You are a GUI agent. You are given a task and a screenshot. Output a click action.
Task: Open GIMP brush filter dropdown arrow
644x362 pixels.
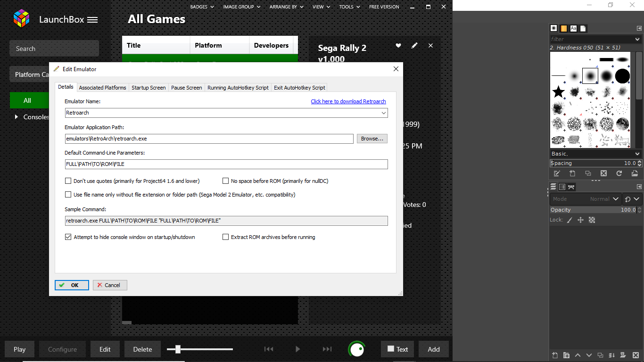coord(637,39)
